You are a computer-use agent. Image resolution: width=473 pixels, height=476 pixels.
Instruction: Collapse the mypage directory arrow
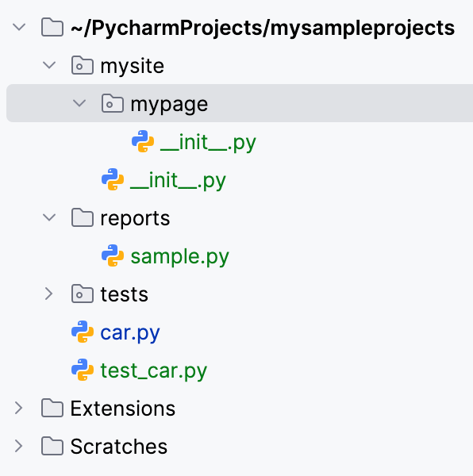79,103
